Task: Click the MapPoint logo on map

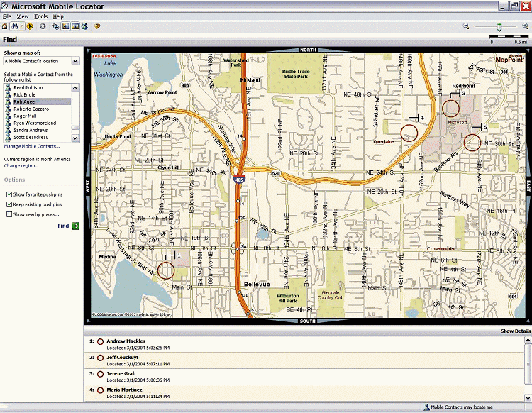Action: coord(509,60)
